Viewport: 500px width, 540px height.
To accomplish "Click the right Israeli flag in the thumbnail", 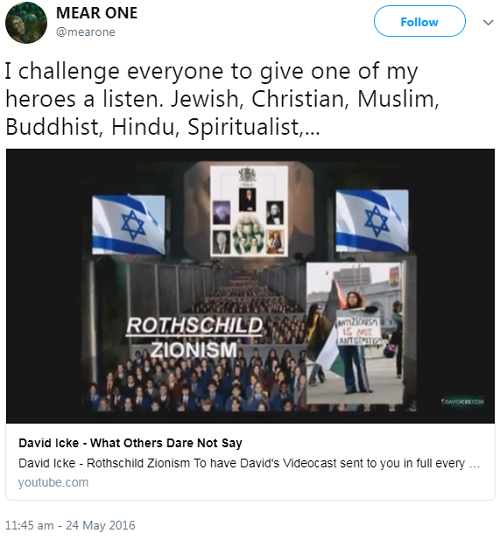I will pos(372,220).
